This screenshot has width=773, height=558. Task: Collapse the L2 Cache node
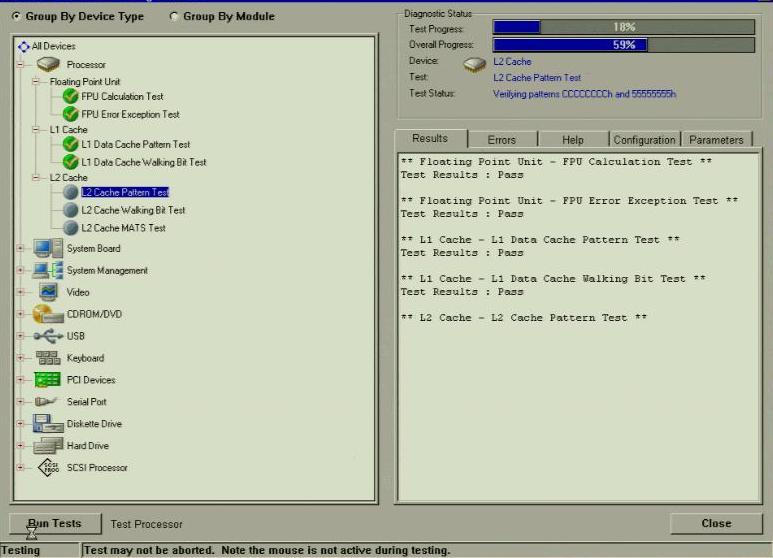coord(36,177)
